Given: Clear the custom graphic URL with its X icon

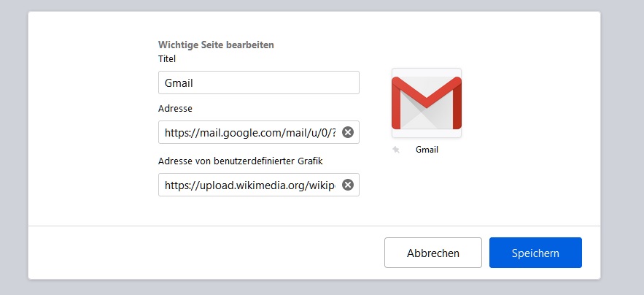Looking at the screenshot, I should 348,185.
